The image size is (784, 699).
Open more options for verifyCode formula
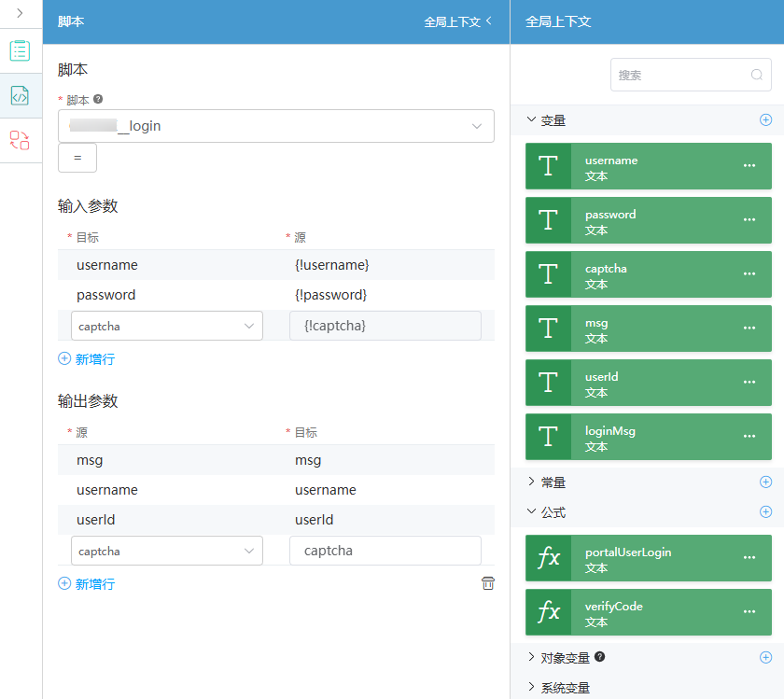point(749,611)
